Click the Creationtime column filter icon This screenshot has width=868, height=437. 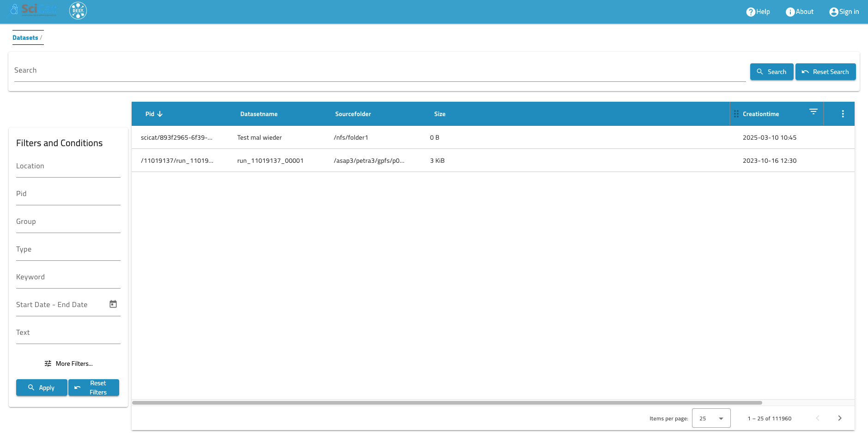pyautogui.click(x=813, y=112)
